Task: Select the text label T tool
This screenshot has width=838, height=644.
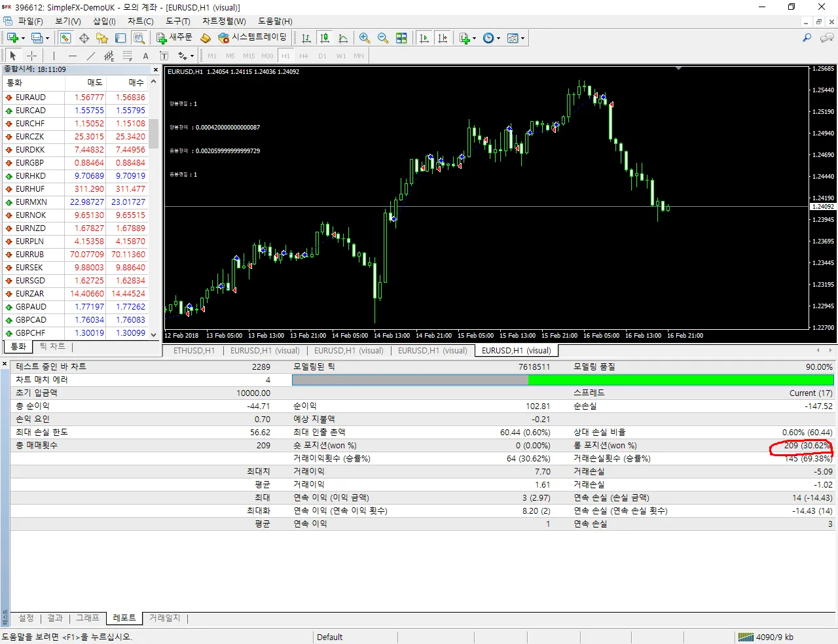Action: (164, 56)
